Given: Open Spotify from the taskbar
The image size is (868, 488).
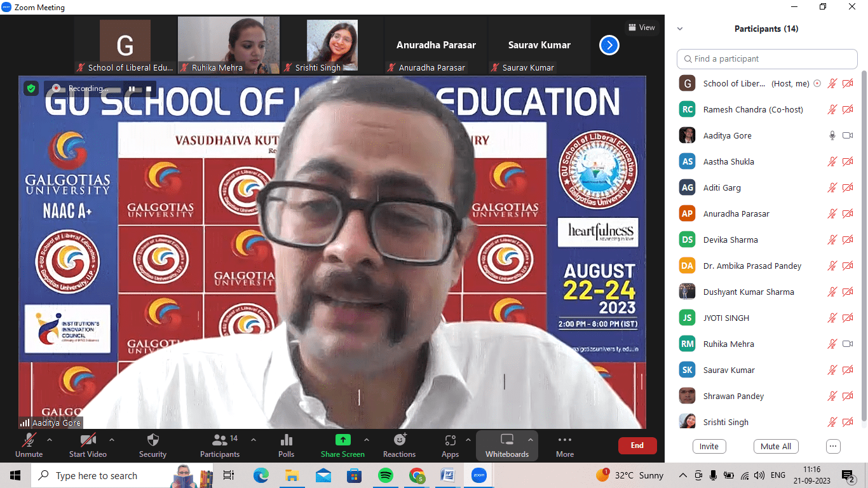Looking at the screenshot, I should (385, 475).
